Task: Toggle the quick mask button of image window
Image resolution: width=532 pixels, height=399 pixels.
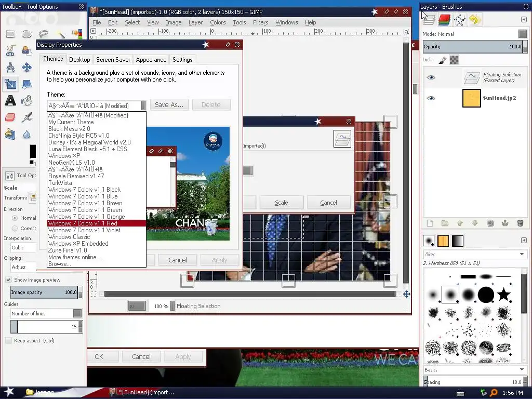Action: (94, 294)
